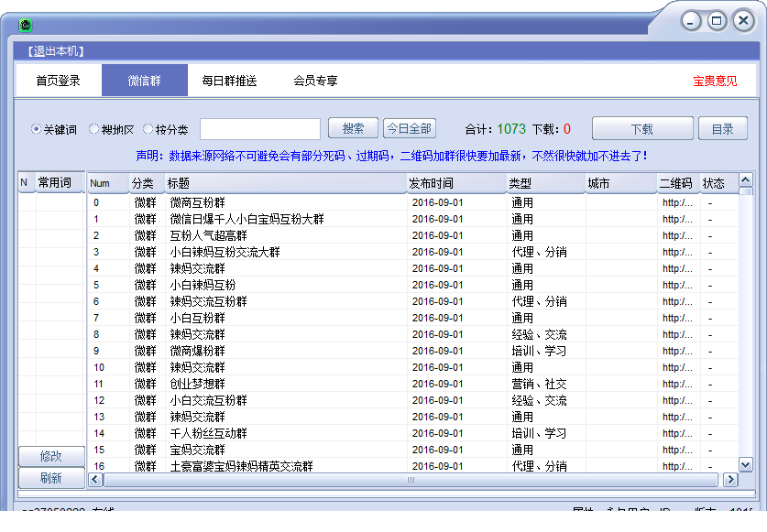The width and height of the screenshot is (767, 532).
Task: Minimize the window
Action: tap(691, 21)
